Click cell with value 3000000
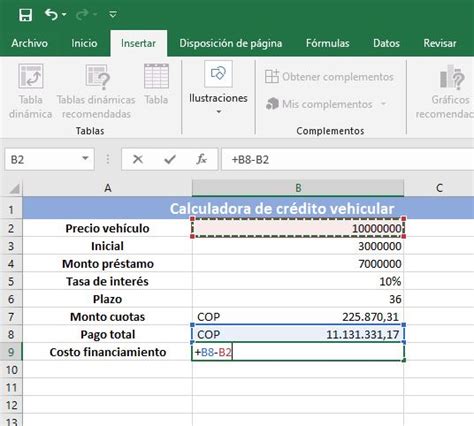Viewport: 474px width, 426px height. pos(298,246)
